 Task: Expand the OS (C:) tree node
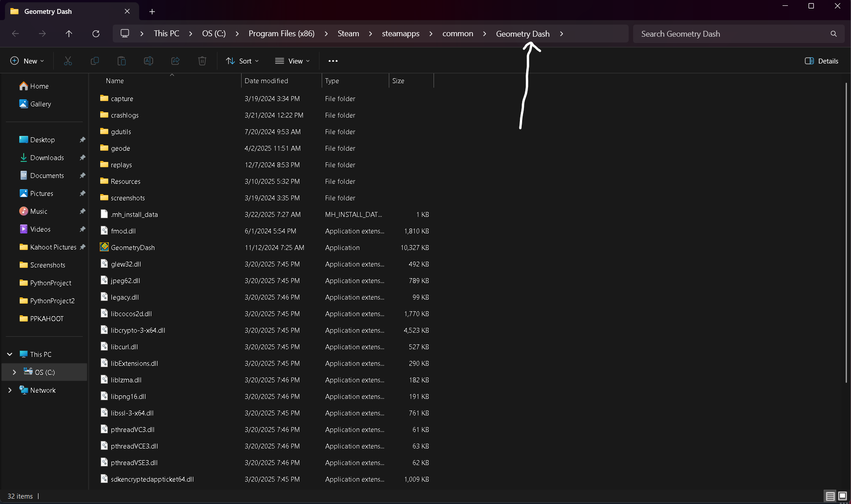coord(14,373)
